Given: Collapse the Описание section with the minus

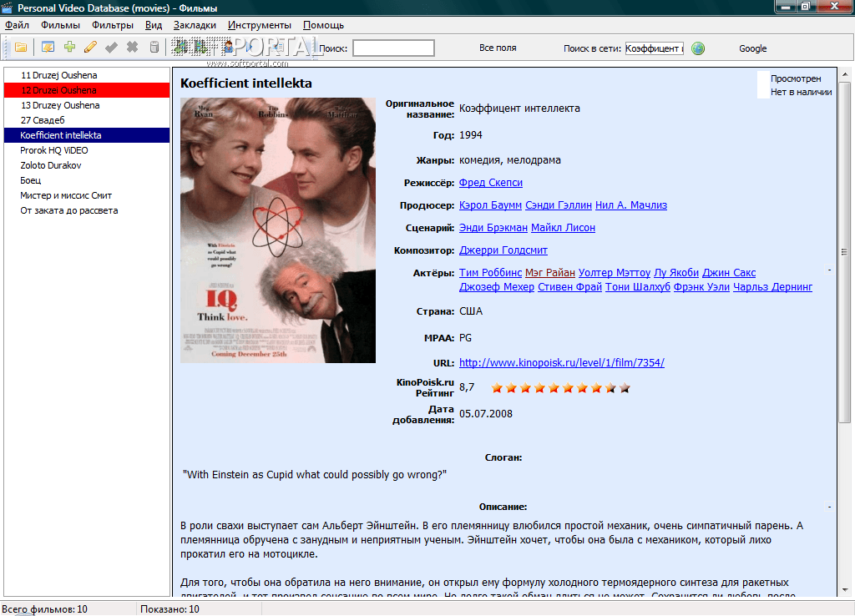Looking at the screenshot, I should (829, 507).
